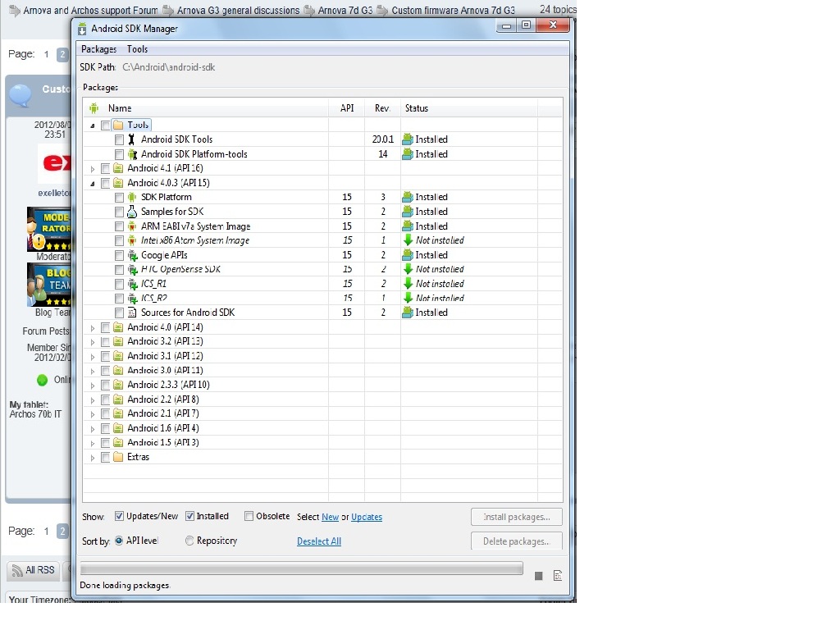Select the Android 3.1 (API 12) row
This screenshot has height=630, width=840.
(x=323, y=356)
